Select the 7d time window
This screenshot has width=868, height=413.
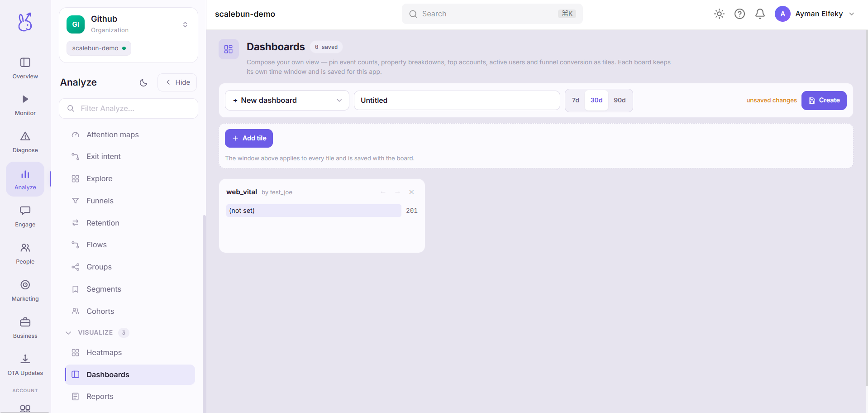click(575, 101)
